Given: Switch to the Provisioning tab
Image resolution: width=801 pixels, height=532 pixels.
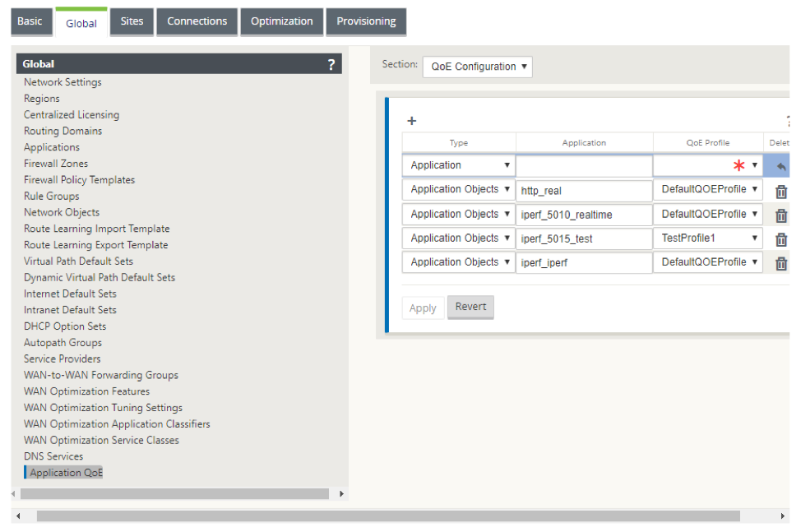Looking at the screenshot, I should click(x=366, y=21).
